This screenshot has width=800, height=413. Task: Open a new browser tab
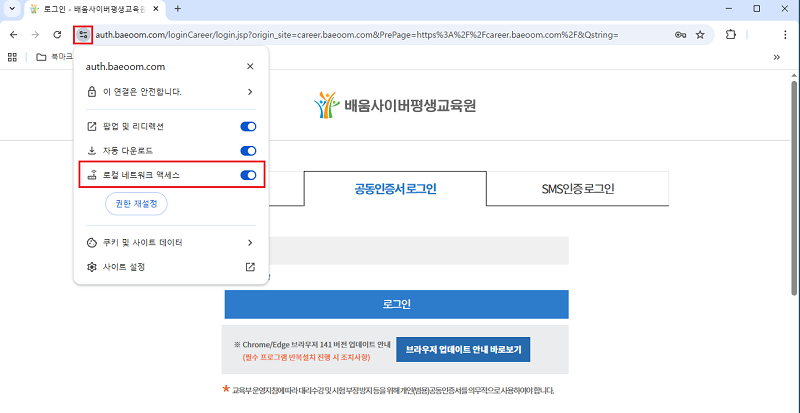click(178, 9)
